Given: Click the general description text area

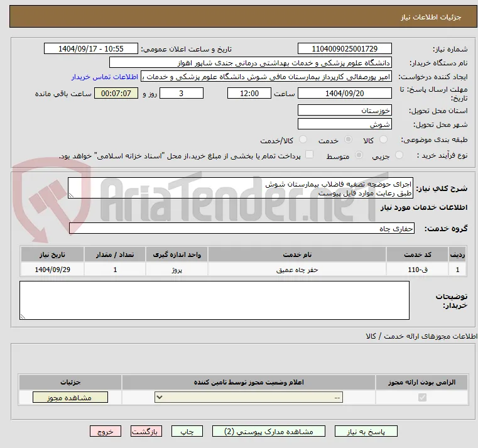Looking at the screenshot, I should pyautogui.click(x=240, y=188).
